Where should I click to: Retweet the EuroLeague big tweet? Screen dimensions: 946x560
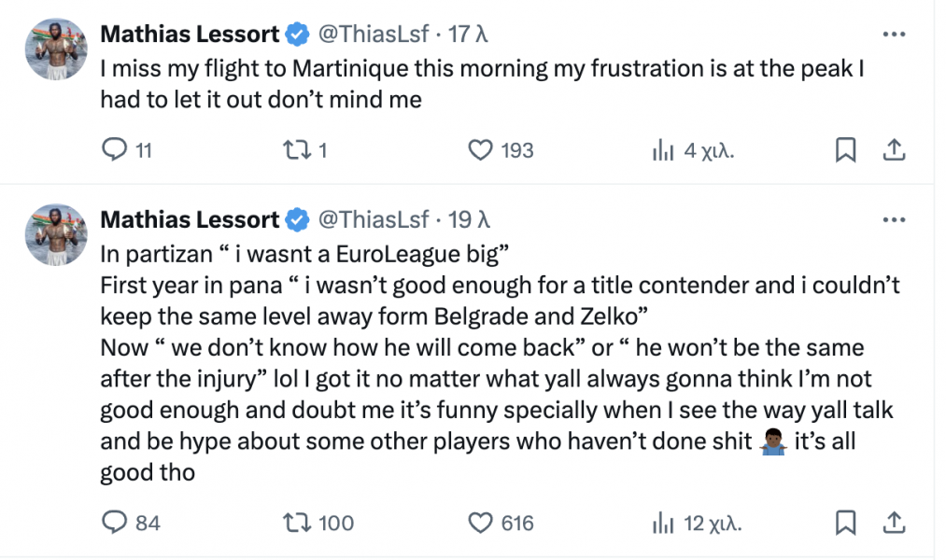pyautogui.click(x=298, y=523)
